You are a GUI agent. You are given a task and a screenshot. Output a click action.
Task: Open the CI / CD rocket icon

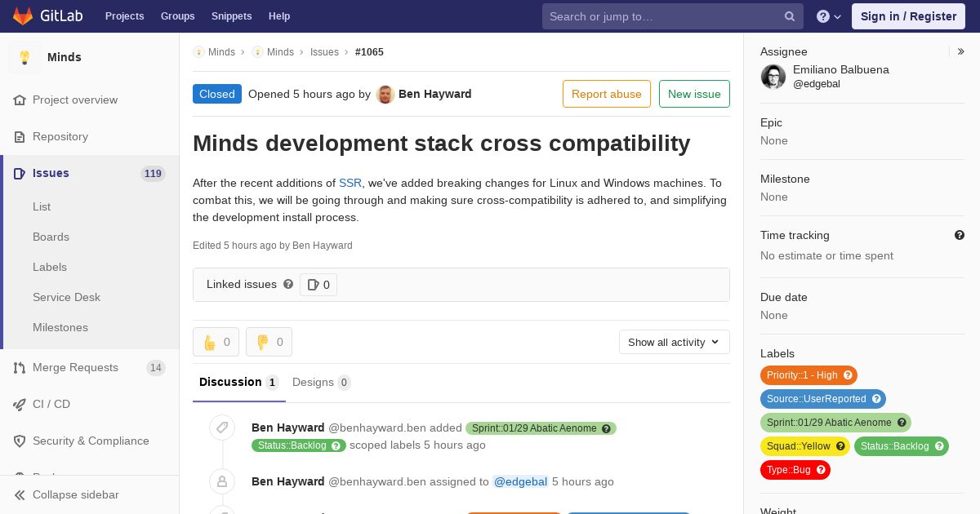pyautogui.click(x=20, y=404)
